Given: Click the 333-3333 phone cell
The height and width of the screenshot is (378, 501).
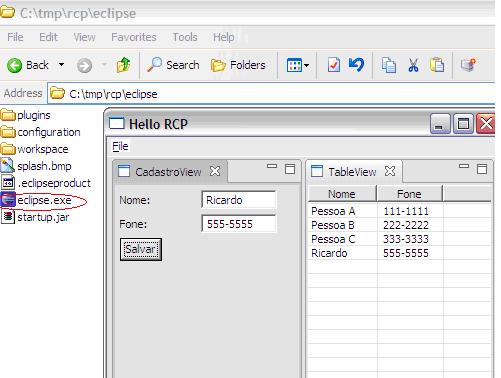Looking at the screenshot, I should [406, 239].
